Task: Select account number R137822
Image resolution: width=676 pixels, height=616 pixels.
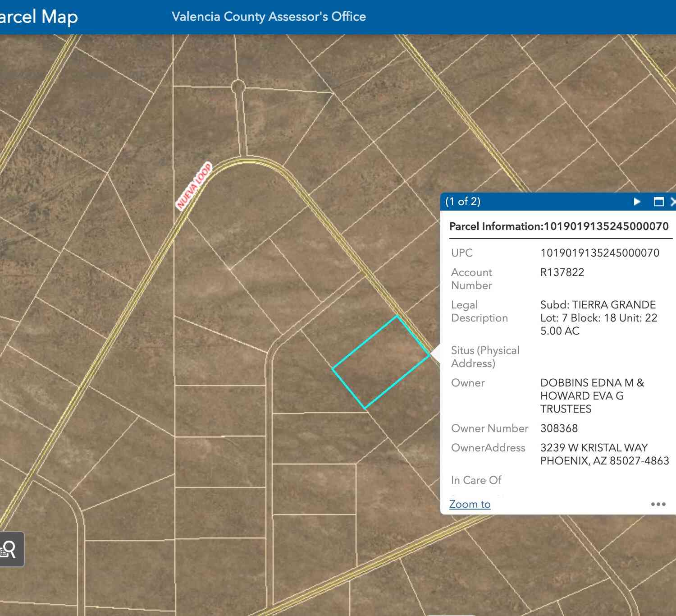Action: click(x=562, y=272)
